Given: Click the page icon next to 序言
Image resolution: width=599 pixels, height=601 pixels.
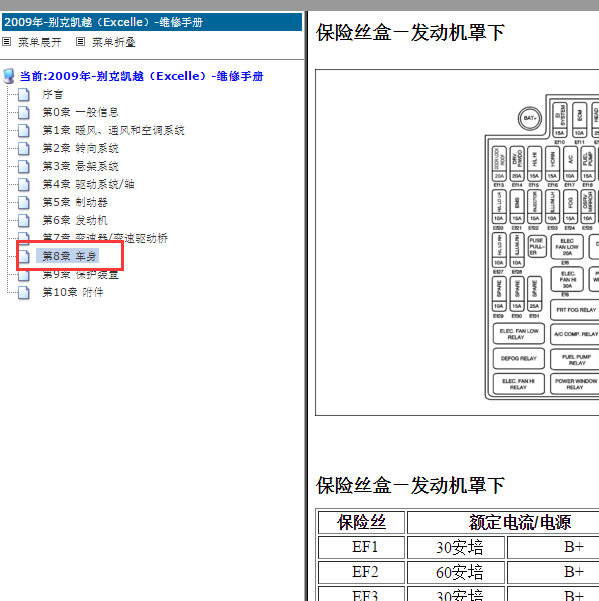Looking at the screenshot, I should pyautogui.click(x=24, y=94).
